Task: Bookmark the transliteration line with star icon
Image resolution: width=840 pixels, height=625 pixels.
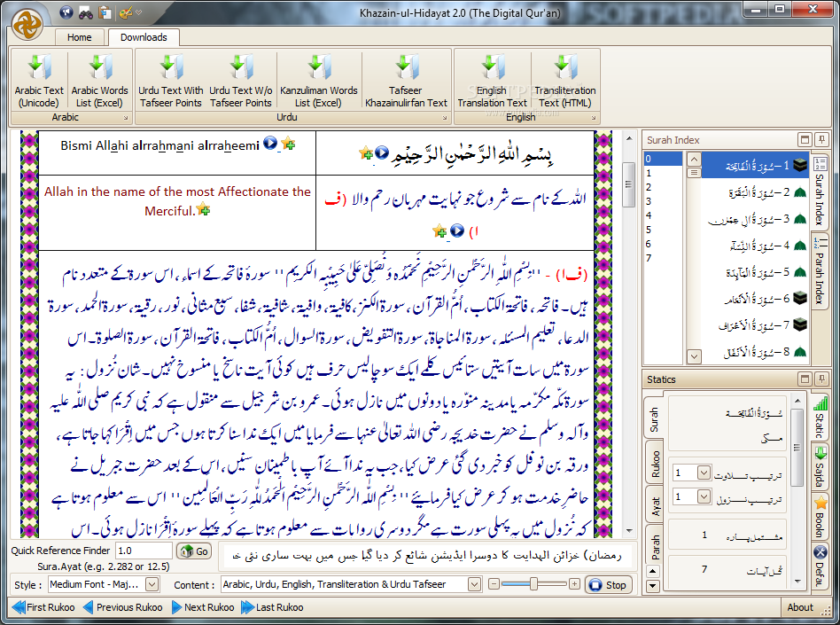Action: 288,143
